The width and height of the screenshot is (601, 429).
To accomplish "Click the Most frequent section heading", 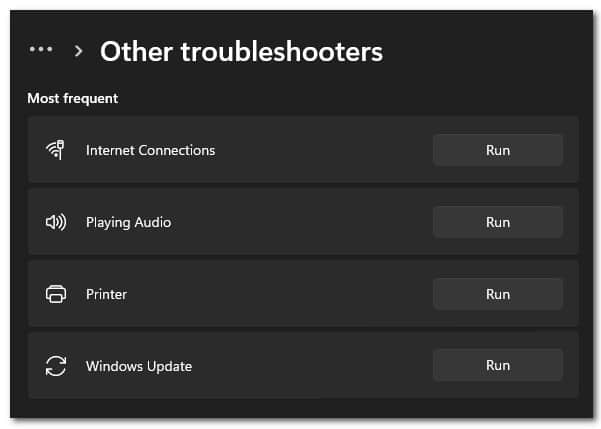I will pyautogui.click(x=72, y=99).
